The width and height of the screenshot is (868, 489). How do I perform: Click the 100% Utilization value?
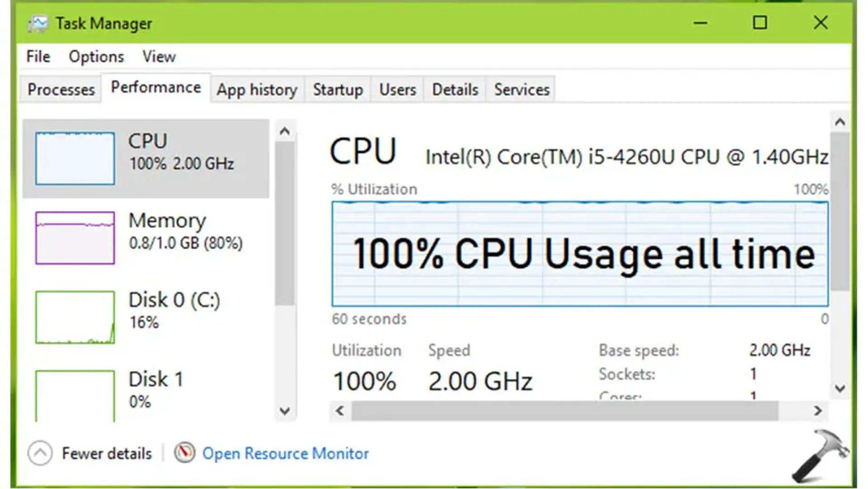pos(364,381)
